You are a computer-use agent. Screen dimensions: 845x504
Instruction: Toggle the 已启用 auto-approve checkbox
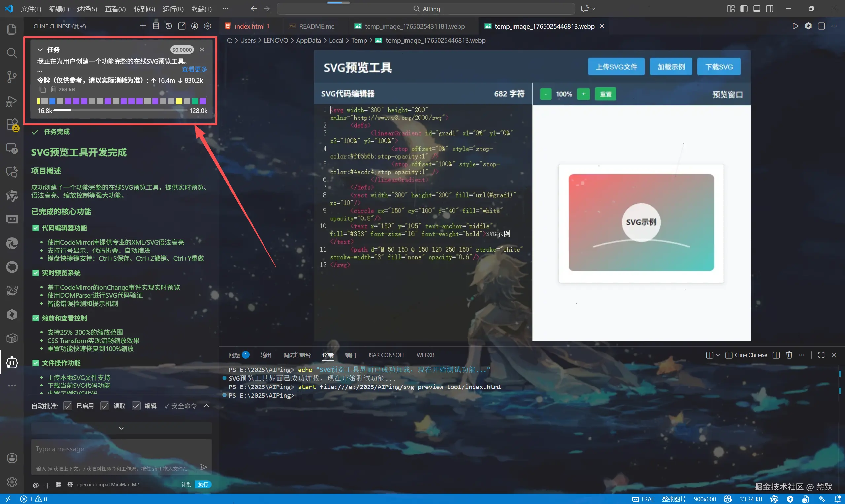pyautogui.click(x=68, y=406)
